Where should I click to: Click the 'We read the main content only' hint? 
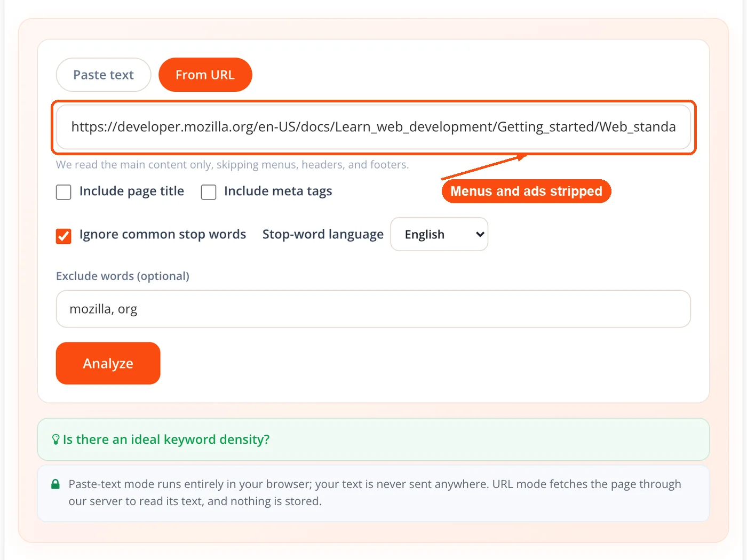[x=233, y=165]
